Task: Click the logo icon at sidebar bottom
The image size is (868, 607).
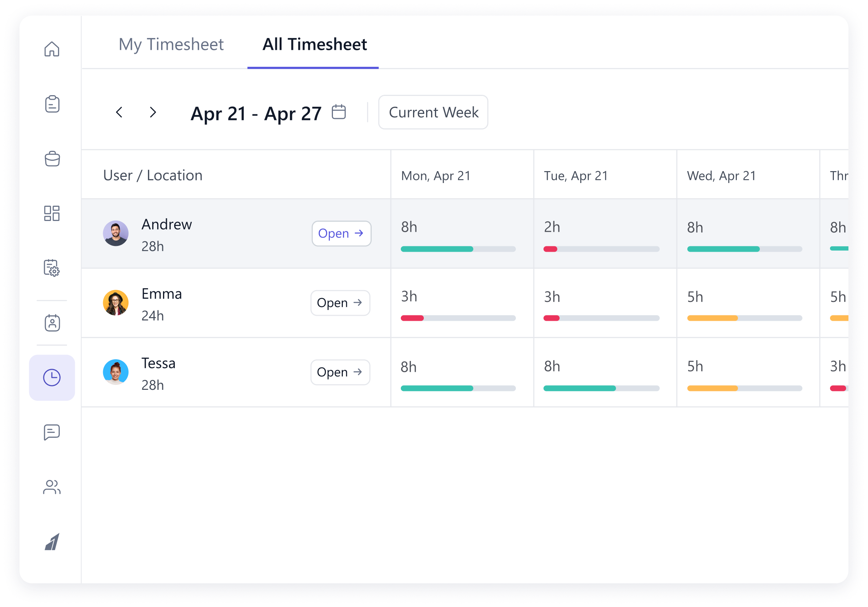Action: [x=52, y=542]
